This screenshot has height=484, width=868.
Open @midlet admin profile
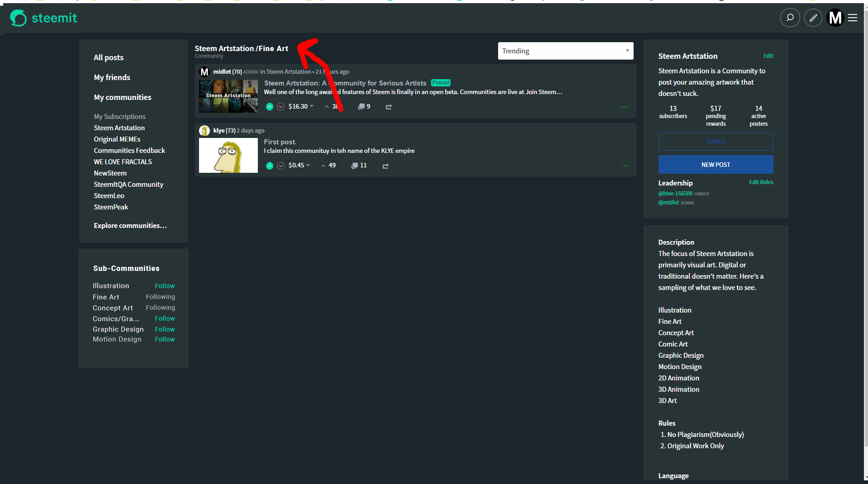tap(669, 203)
